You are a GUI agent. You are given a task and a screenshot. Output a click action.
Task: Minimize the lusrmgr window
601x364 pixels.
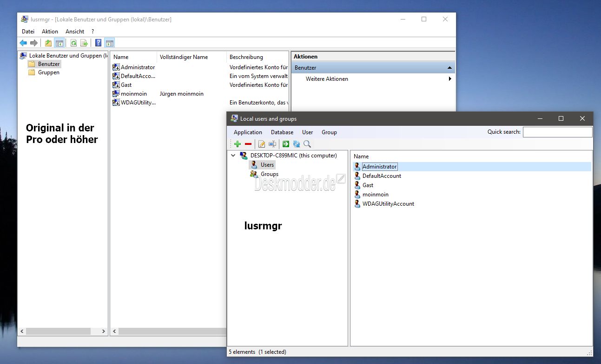click(x=403, y=19)
